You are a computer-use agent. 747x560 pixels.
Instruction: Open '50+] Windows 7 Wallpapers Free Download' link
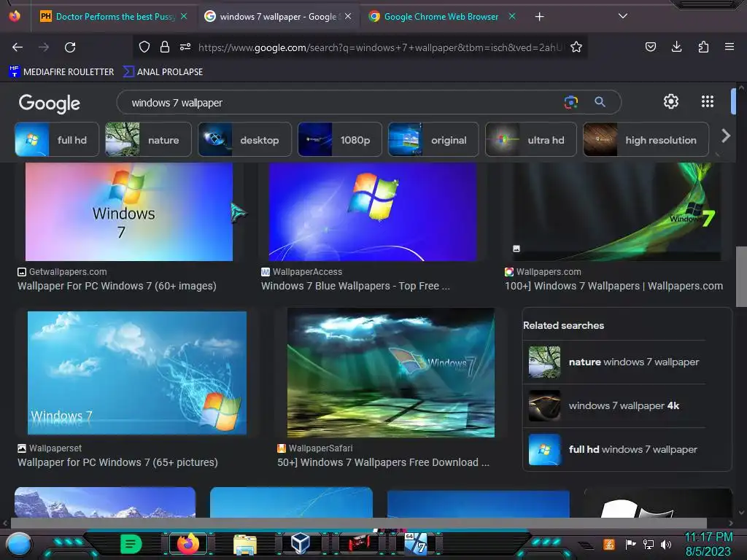click(383, 462)
